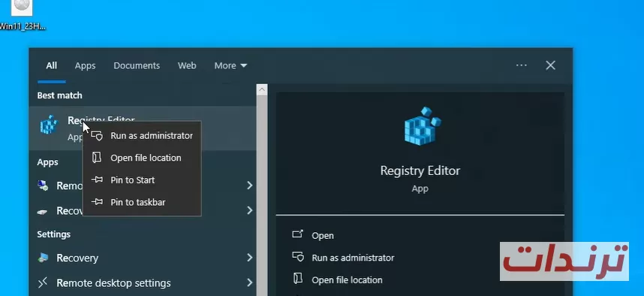Expand Recovery settings result chevron

249,258
